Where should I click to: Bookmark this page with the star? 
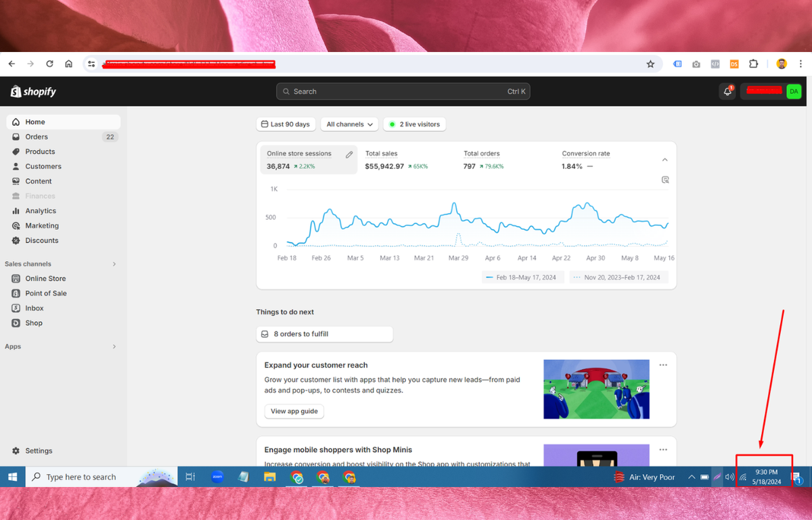[650, 64]
